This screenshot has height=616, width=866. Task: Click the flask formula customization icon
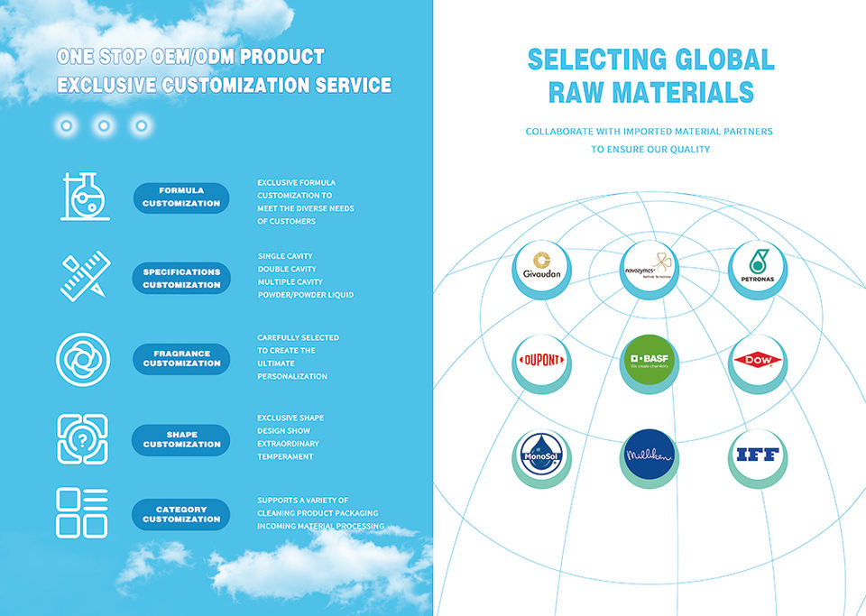pyautogui.click(x=85, y=197)
